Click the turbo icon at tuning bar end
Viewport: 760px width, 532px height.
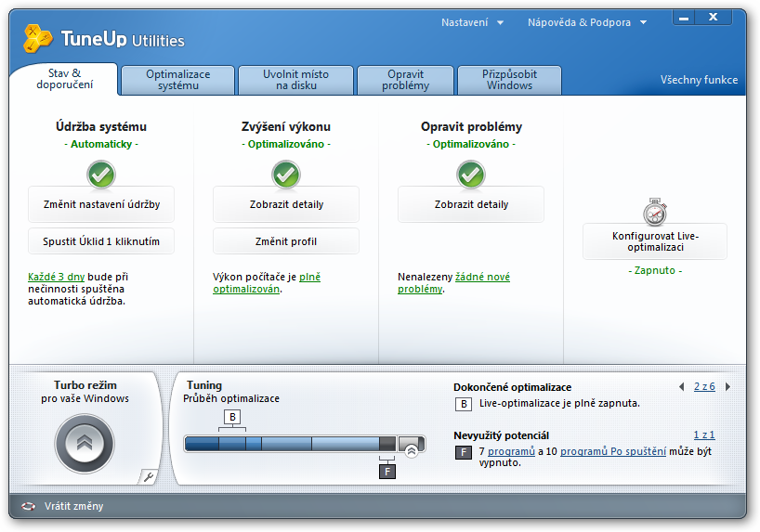412,451
